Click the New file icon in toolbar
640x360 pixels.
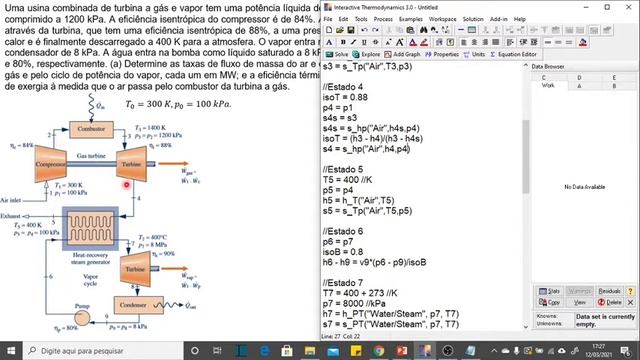[x=329, y=30]
